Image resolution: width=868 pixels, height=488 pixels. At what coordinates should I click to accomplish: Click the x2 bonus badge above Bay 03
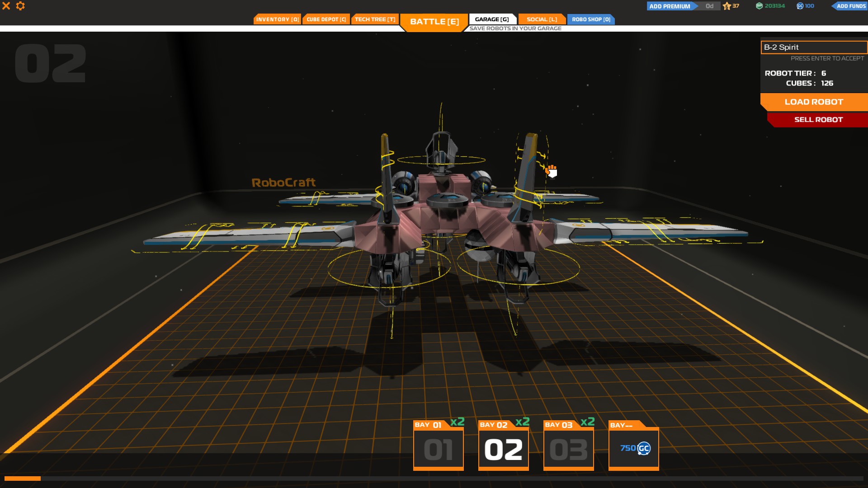(587, 422)
